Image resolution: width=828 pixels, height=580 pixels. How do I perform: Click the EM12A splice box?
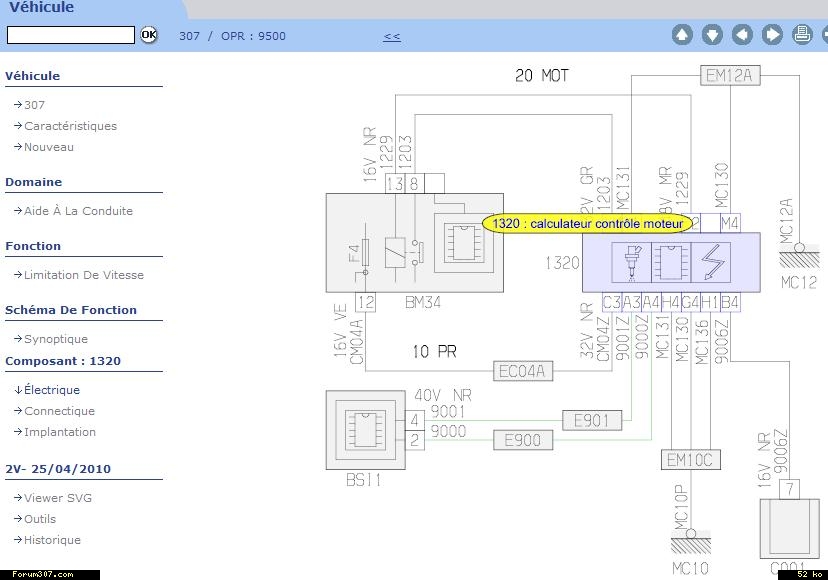[x=730, y=76]
